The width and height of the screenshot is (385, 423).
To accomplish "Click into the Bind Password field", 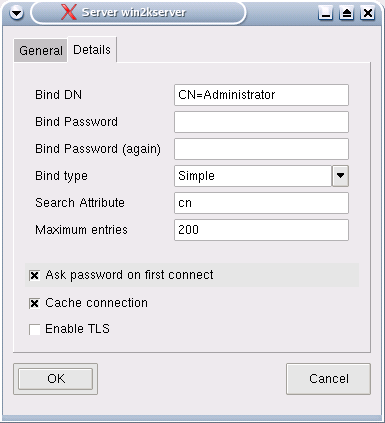I will coord(261,122).
